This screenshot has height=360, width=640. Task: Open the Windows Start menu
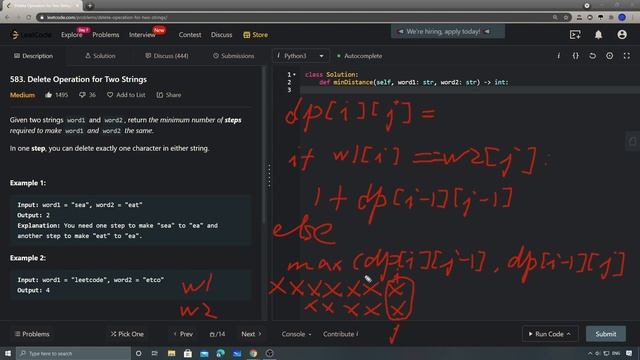click(8, 353)
